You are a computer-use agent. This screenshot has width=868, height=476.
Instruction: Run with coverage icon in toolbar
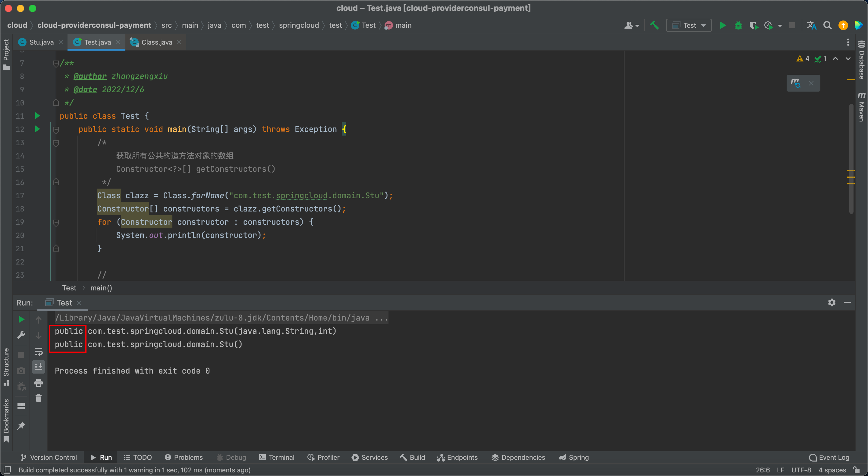tap(753, 25)
